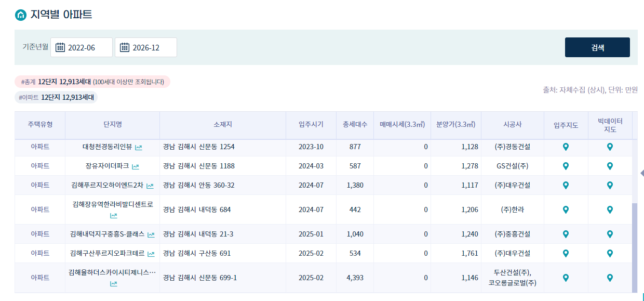Screen dimensions: 644x301
Task: Open the start date calendar picker
Action: 60,47
